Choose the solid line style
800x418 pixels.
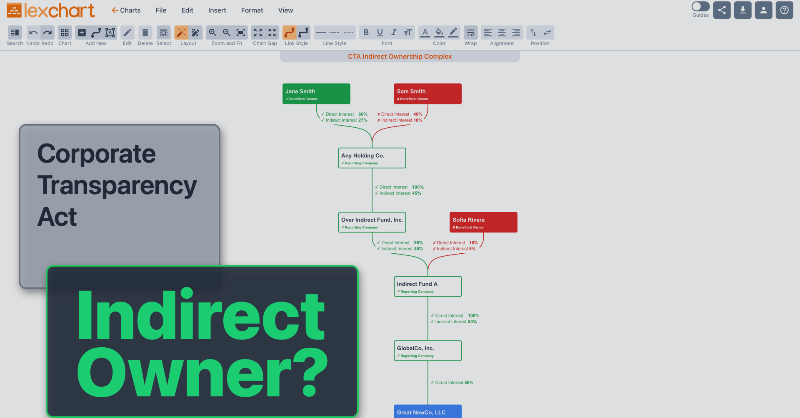[320, 33]
